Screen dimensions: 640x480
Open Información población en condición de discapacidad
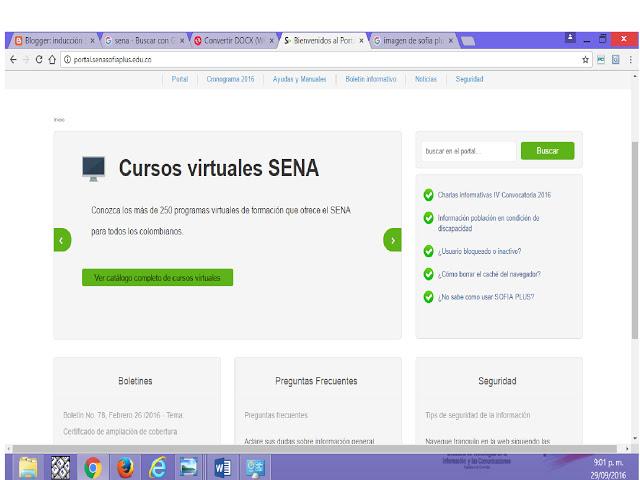[x=489, y=223]
